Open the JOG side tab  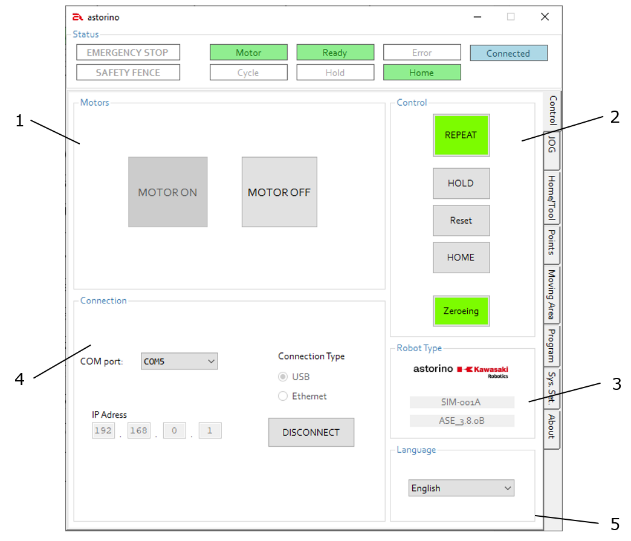pos(552,150)
